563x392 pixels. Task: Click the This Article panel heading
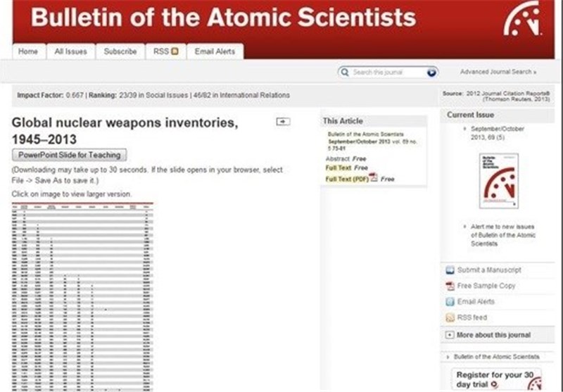pos(343,121)
